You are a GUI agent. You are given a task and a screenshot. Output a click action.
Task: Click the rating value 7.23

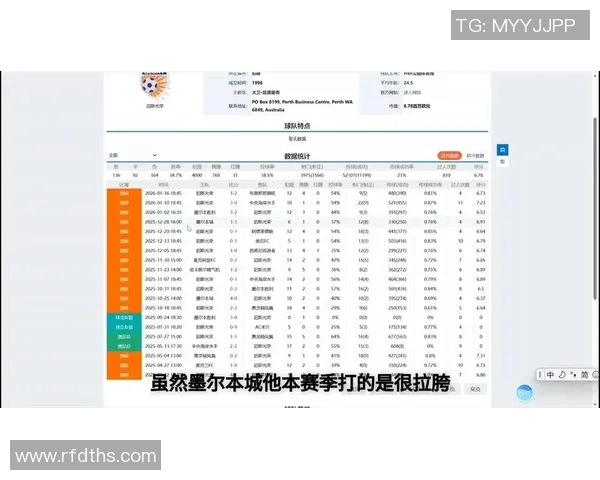pyautogui.click(x=481, y=203)
